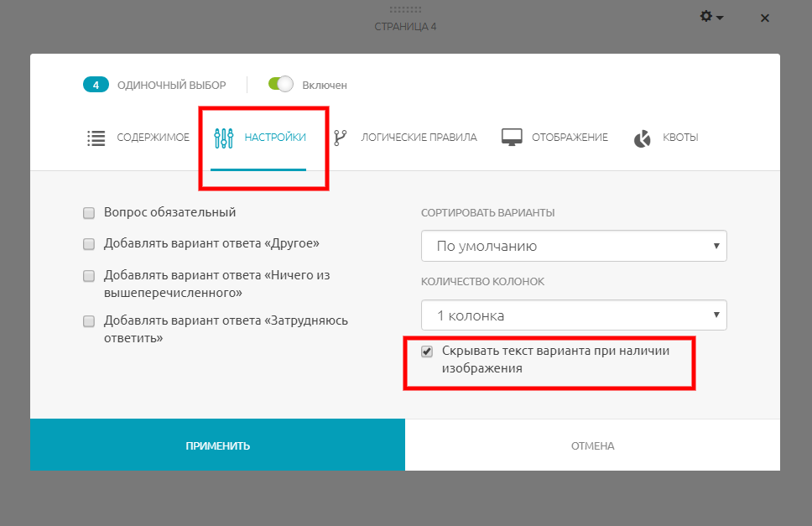Image resolution: width=812 pixels, height=526 pixels.
Task: Click the branch icon for Логические правила
Action: click(x=341, y=138)
